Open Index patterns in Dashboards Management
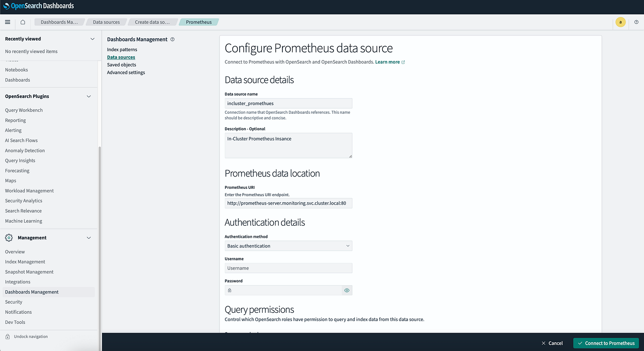Viewport: 644px width, 351px height. [x=122, y=49]
